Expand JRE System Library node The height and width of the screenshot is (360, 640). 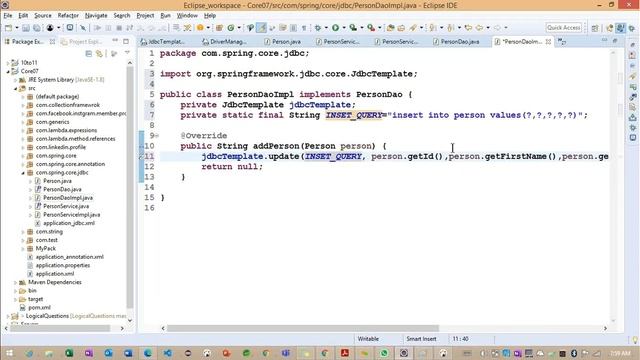tap(16, 80)
